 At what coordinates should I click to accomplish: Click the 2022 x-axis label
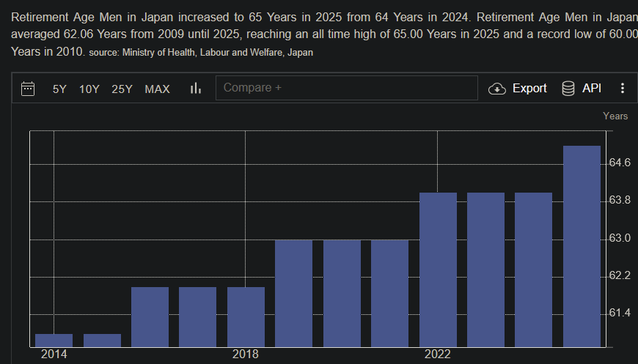coord(437,354)
